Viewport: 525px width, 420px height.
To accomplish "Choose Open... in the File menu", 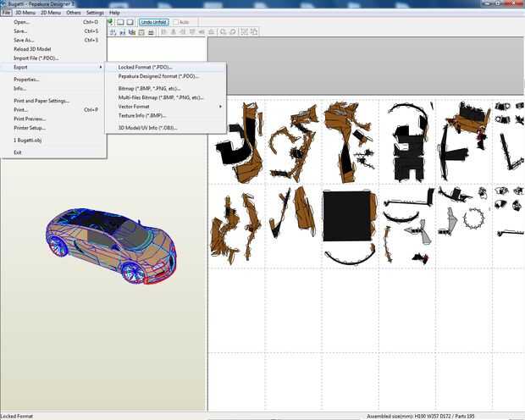I will coord(53,22).
